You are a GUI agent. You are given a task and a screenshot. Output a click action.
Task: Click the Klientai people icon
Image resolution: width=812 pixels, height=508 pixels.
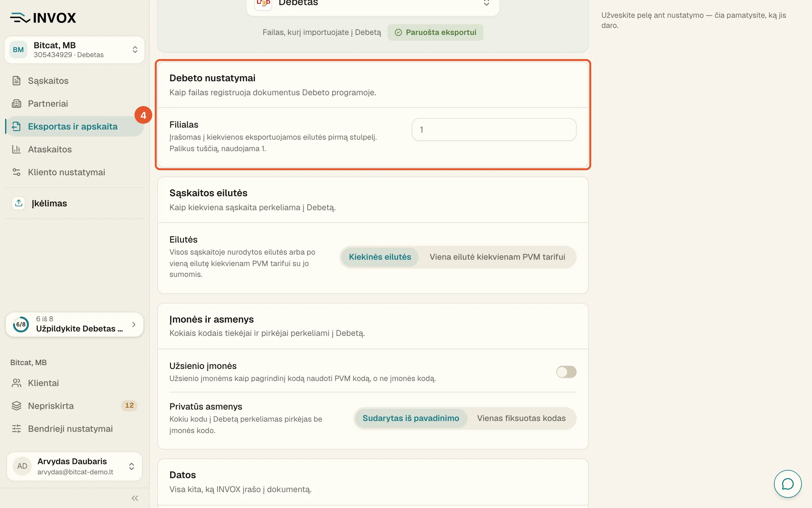coord(16,383)
